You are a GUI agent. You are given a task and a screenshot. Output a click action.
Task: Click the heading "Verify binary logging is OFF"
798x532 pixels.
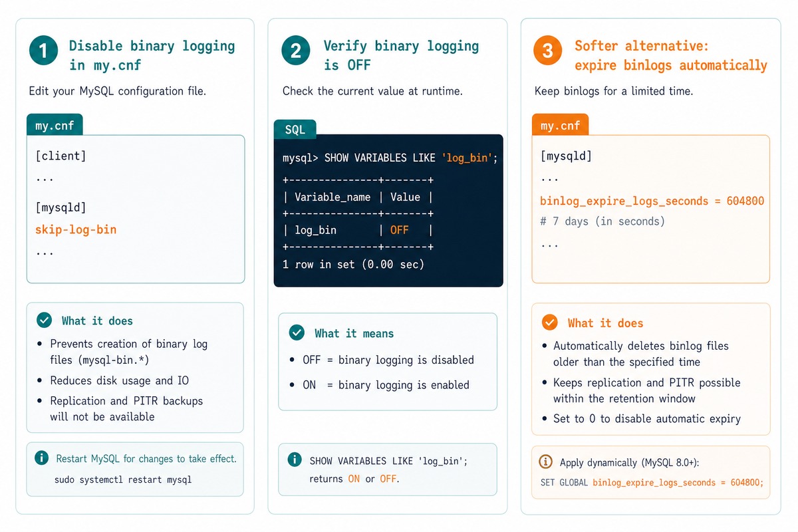(401, 55)
